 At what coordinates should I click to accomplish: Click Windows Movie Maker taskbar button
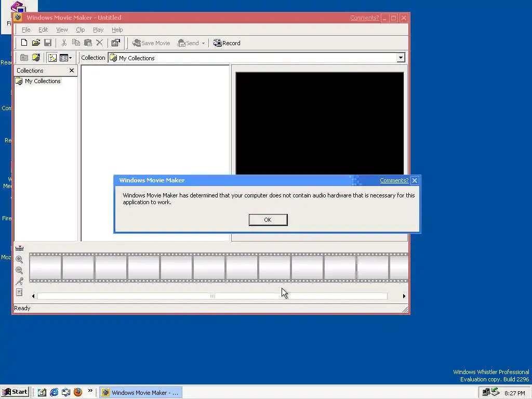click(141, 393)
